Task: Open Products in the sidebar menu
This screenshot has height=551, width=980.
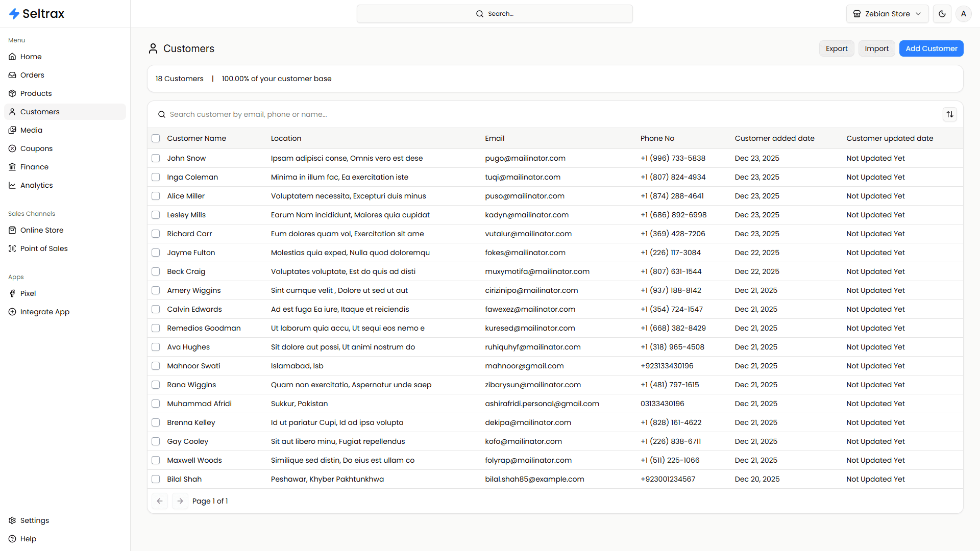Action: point(65,93)
